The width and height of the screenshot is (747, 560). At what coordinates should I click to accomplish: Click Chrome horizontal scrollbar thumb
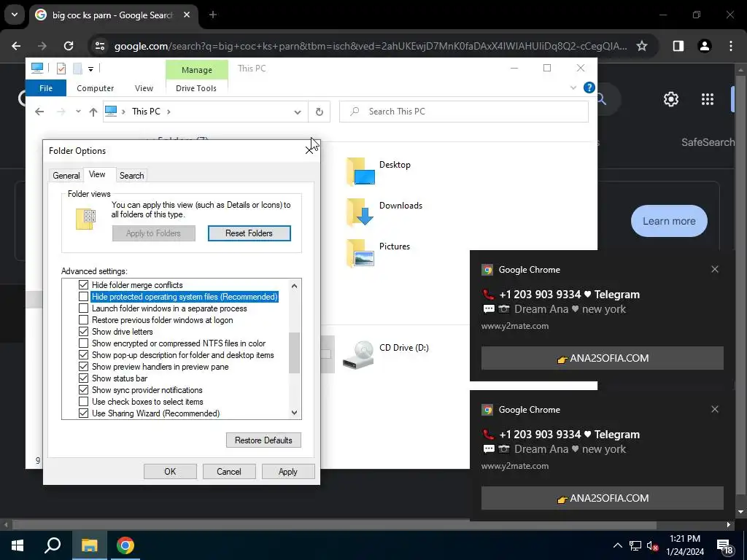(x=334, y=525)
